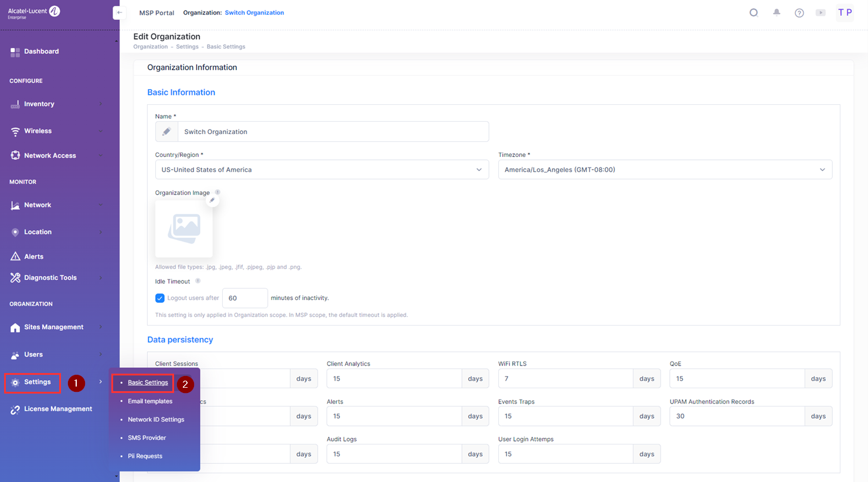
Task: Click the Network Access icon
Action: (15, 156)
